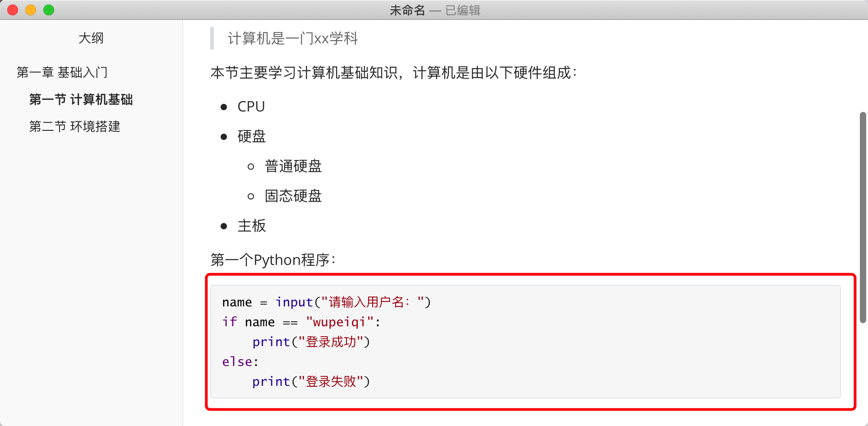Click the 主板 bullet item
Viewport: 868px width, 426px height.
(x=252, y=226)
